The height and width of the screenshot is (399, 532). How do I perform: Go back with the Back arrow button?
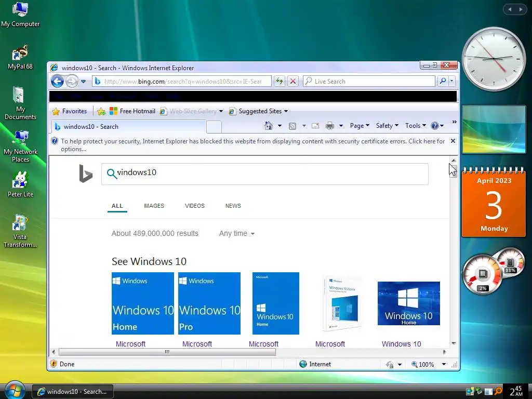[57, 81]
